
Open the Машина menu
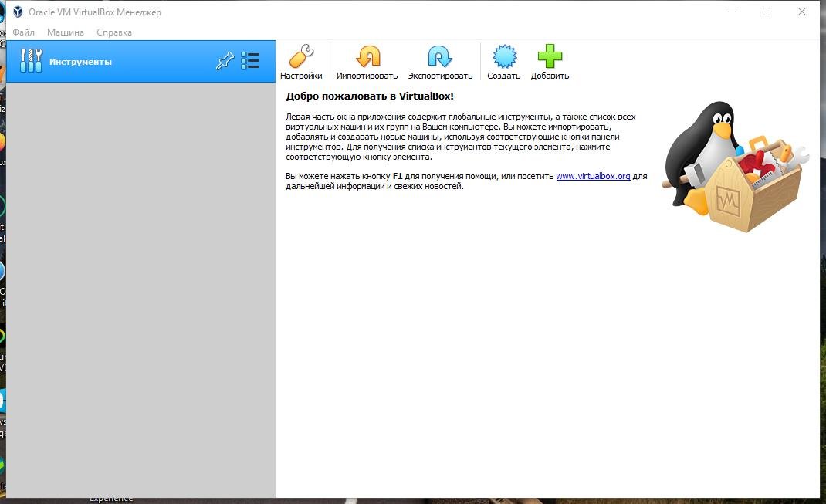point(66,32)
